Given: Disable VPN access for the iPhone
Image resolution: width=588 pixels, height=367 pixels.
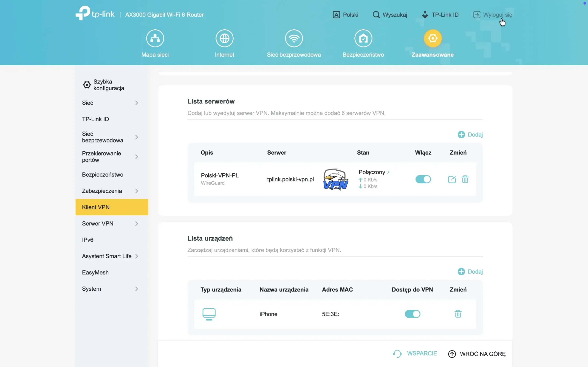Looking at the screenshot, I should [x=412, y=314].
